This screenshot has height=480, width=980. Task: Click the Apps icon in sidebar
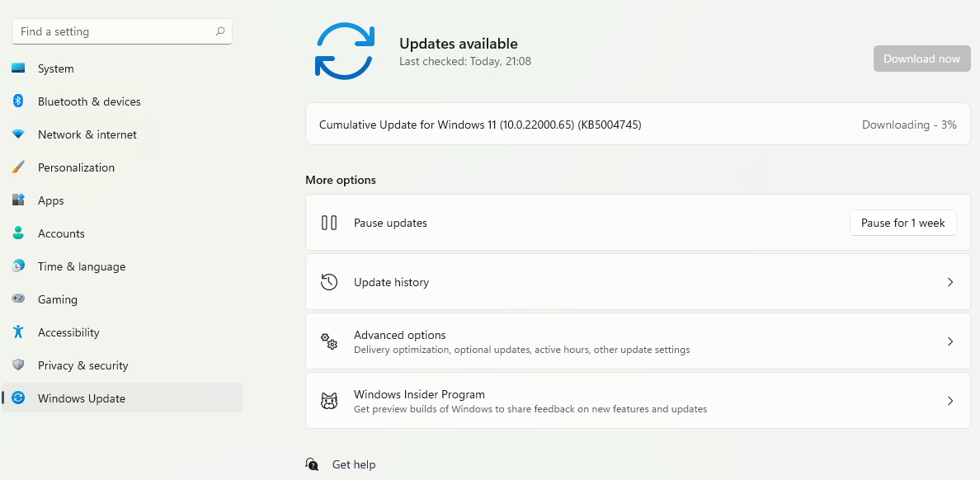[18, 200]
